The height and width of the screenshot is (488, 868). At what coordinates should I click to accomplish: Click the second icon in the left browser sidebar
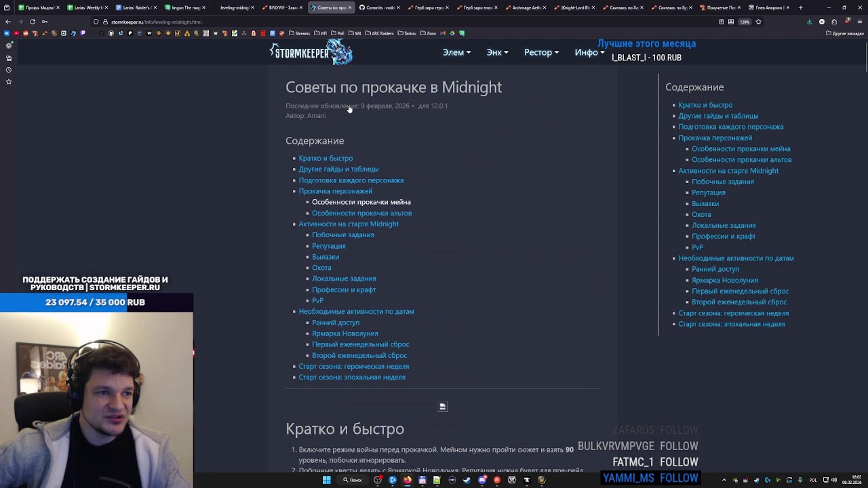9,58
